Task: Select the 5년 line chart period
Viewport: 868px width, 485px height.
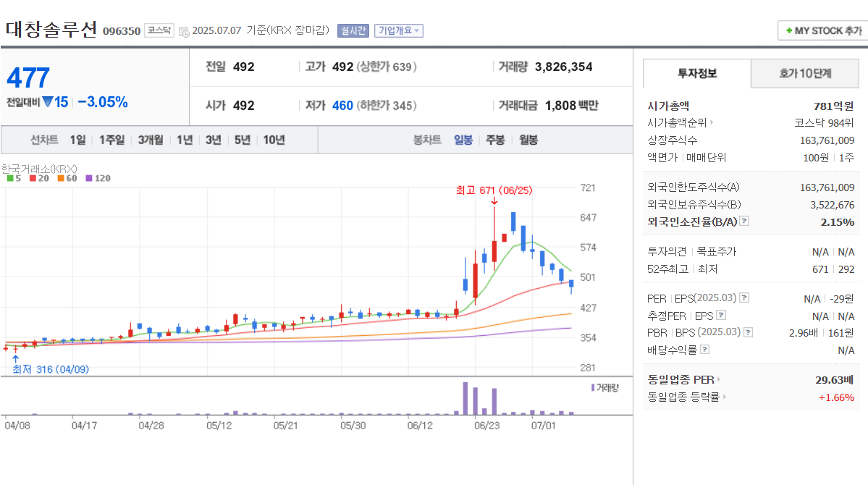Action: [x=242, y=140]
